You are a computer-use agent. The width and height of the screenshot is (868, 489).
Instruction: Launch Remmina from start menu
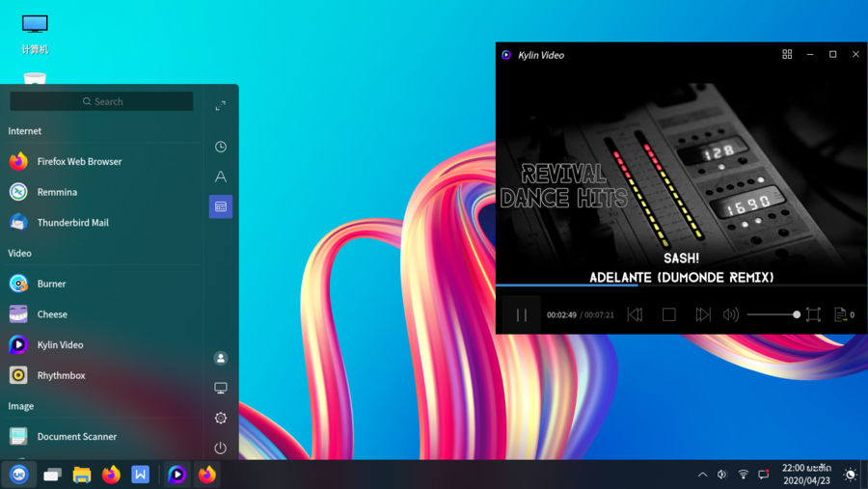pos(103,192)
